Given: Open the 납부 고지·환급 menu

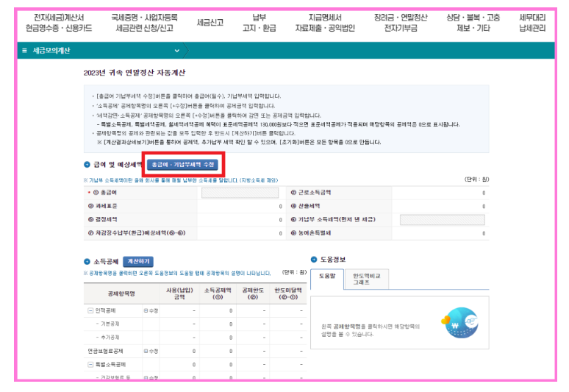Looking at the screenshot, I should [259, 23].
